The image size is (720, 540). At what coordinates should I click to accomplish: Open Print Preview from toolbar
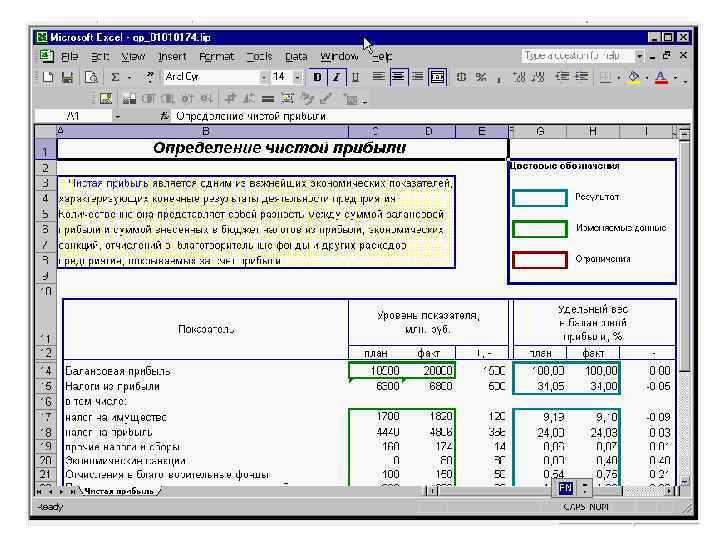coord(91,77)
